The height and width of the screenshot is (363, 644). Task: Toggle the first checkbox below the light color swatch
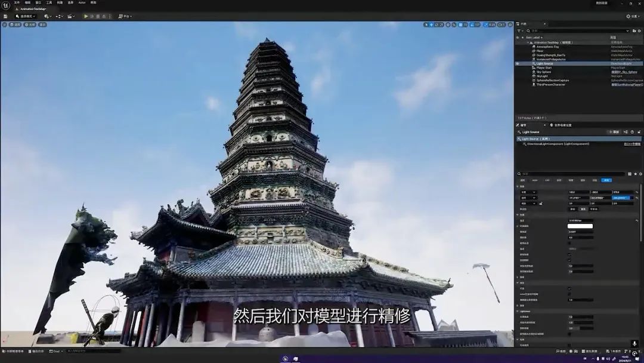coord(569,243)
